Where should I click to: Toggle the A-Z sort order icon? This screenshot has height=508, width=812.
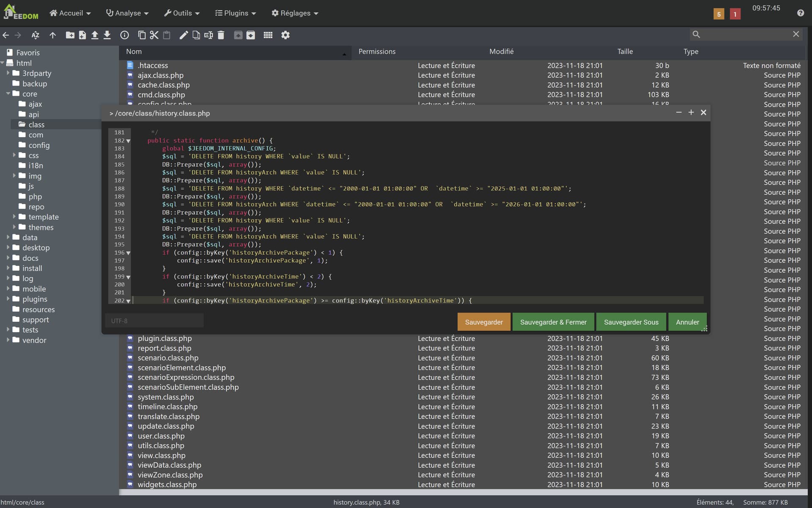(x=36, y=35)
